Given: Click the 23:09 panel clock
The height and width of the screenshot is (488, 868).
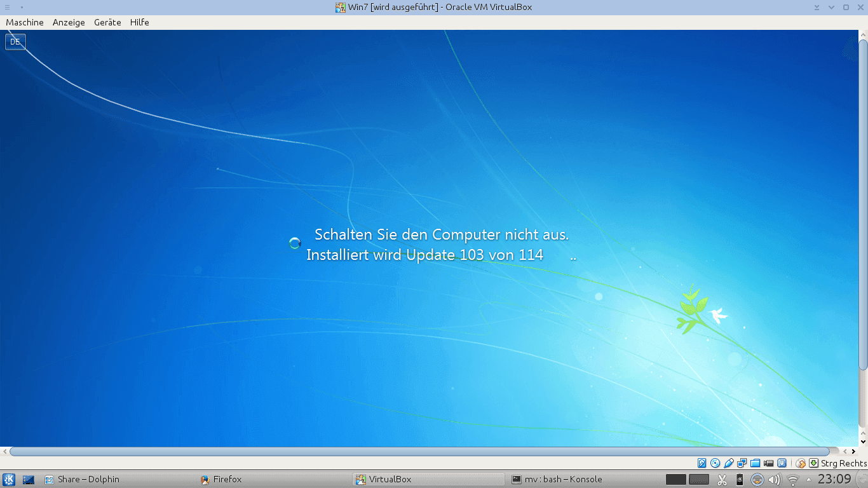Looking at the screenshot, I should point(834,479).
